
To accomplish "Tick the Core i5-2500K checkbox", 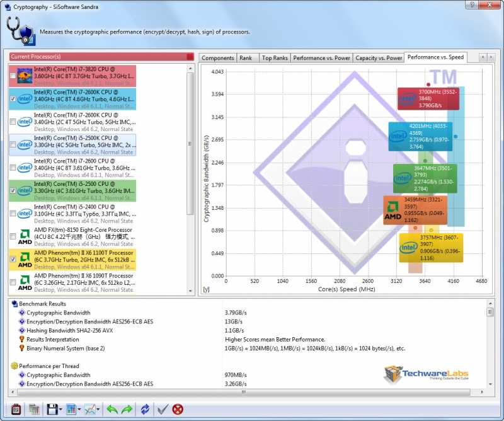I will pos(13,145).
